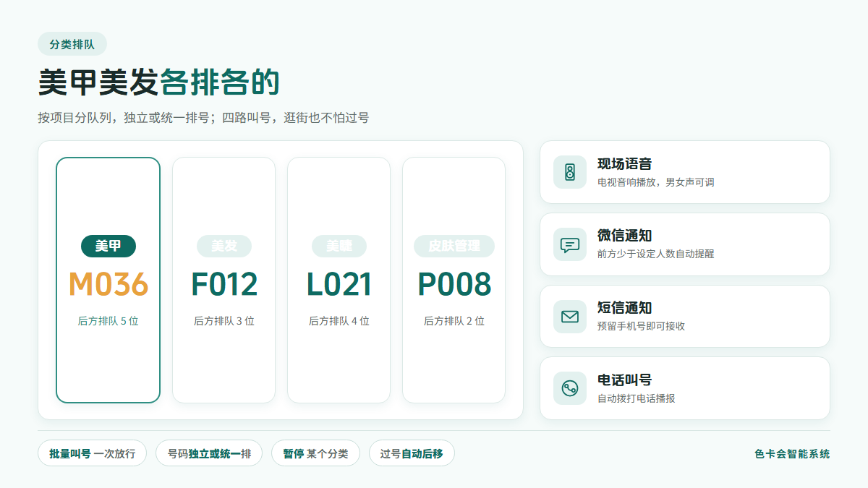The image size is (868, 488).
Task: Click the description 预留手机号即可接收
Action: point(641,326)
